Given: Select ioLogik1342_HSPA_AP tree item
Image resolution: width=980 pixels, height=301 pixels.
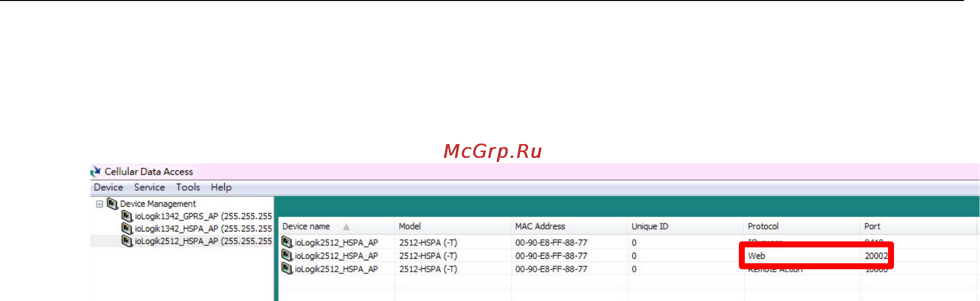Looking at the screenshot, I should (x=203, y=228).
